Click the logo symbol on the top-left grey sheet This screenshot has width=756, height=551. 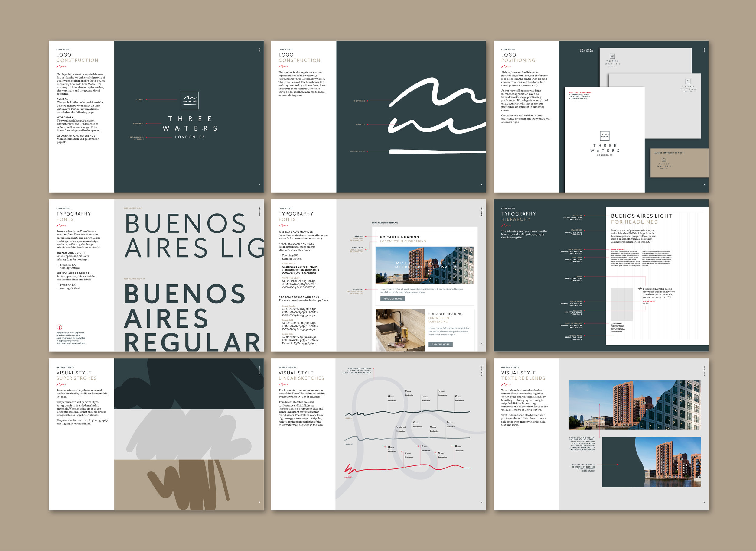tap(612, 56)
